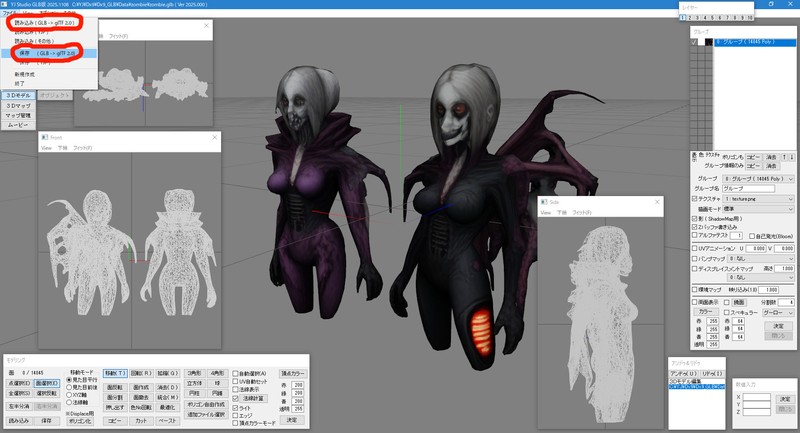Image resolution: width=800 pixels, height=433 pixels.
Task: Move group up with the ↑ arrow button
Action: point(785,157)
